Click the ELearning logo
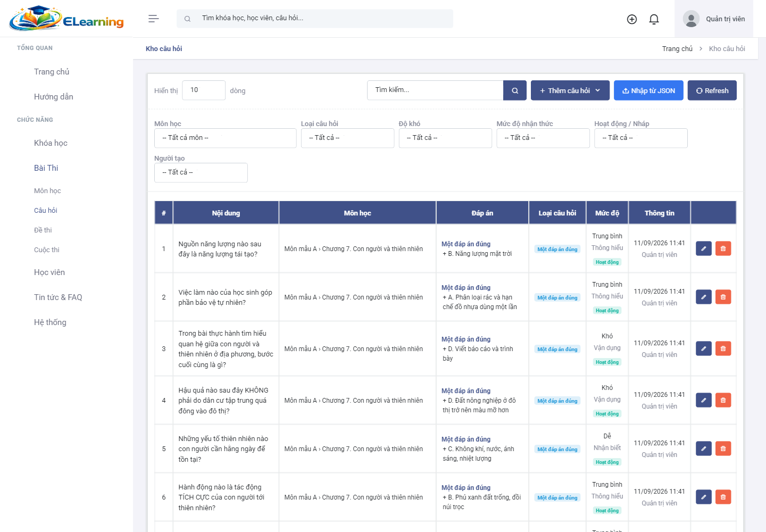 66,19
